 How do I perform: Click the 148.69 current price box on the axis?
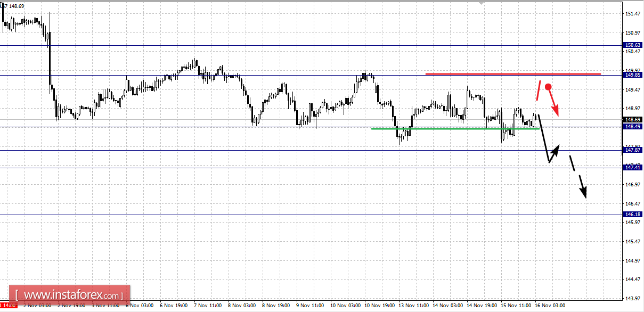click(633, 120)
